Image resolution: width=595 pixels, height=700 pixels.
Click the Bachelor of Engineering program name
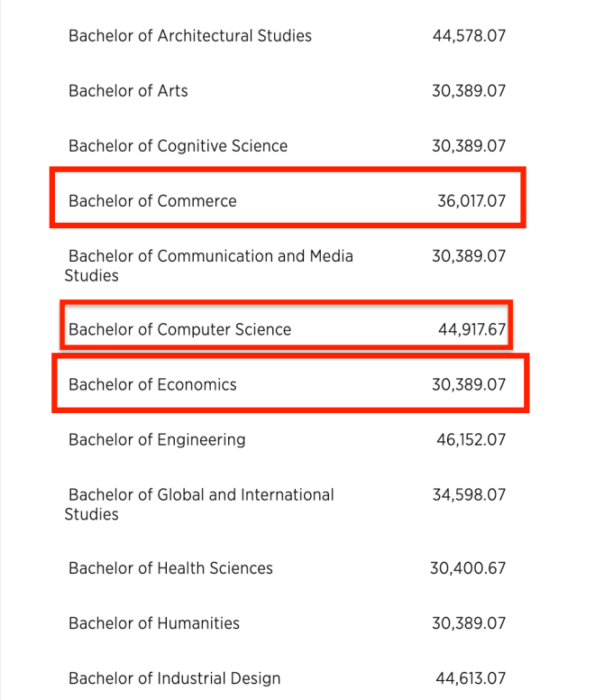[157, 440]
